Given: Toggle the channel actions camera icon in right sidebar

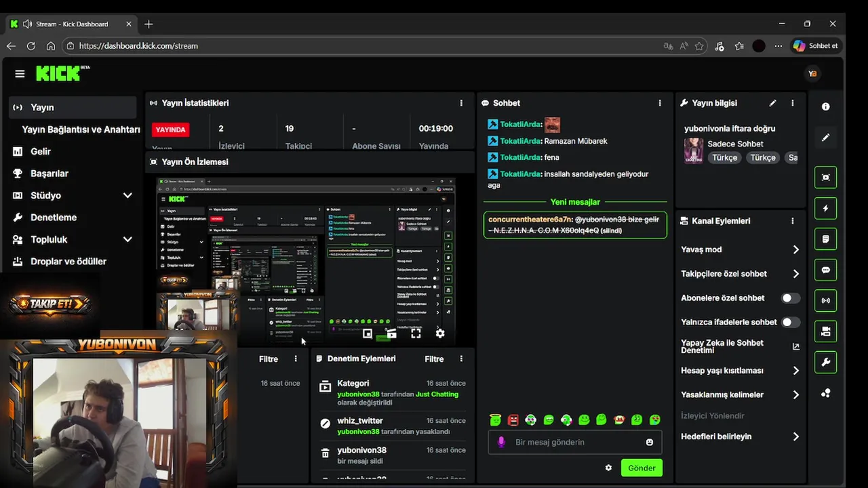Looking at the screenshot, I should (x=825, y=331).
